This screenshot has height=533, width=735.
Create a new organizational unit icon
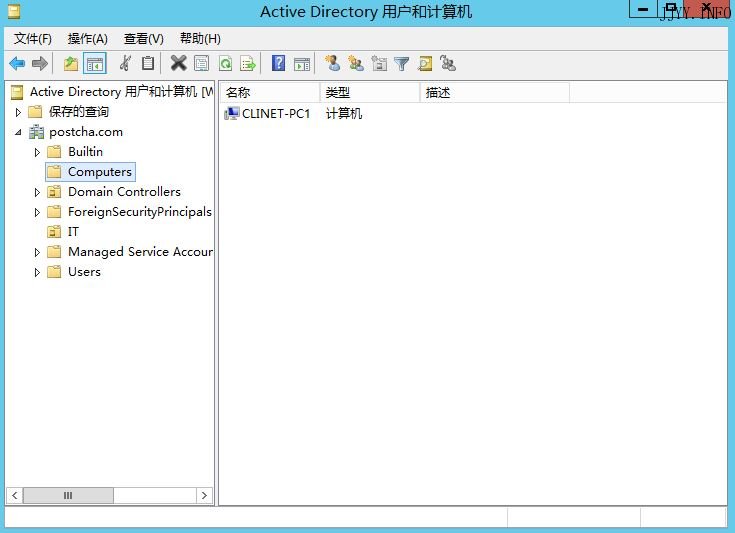click(379, 63)
